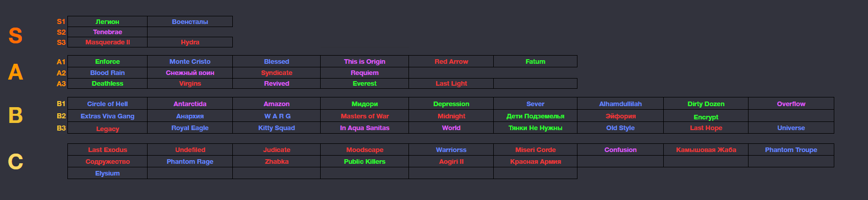Click the Elysium cell
Viewport: 868px width, 200px height.
click(x=107, y=173)
